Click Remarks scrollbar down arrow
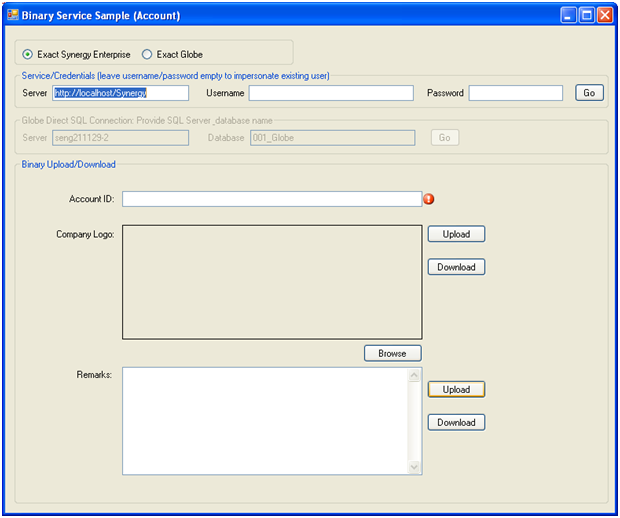 click(x=414, y=467)
